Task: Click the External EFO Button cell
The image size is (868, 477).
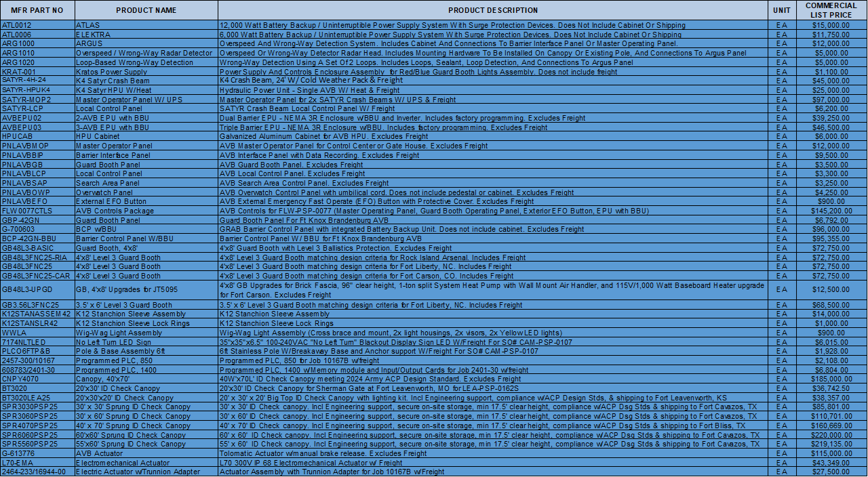Action: pyautogui.click(x=146, y=201)
